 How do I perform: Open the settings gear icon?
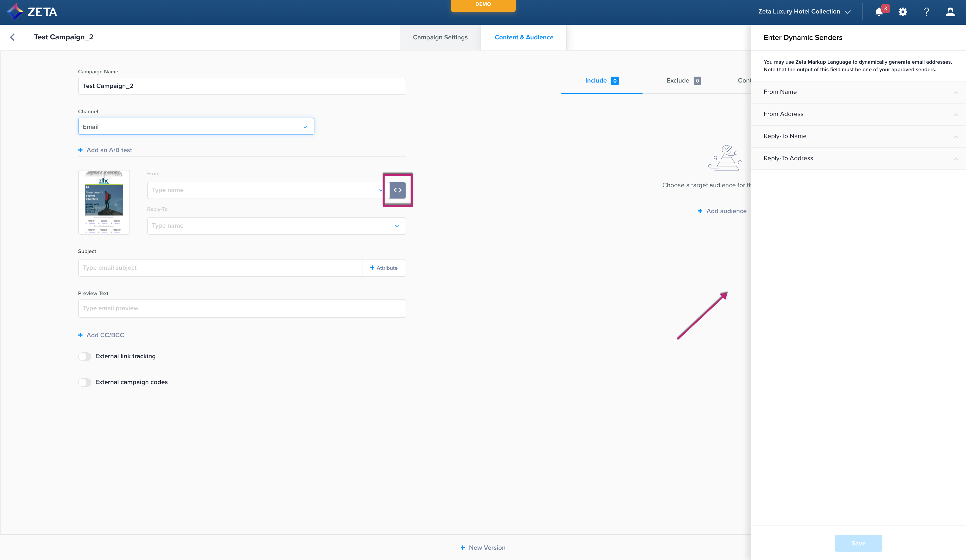point(903,12)
